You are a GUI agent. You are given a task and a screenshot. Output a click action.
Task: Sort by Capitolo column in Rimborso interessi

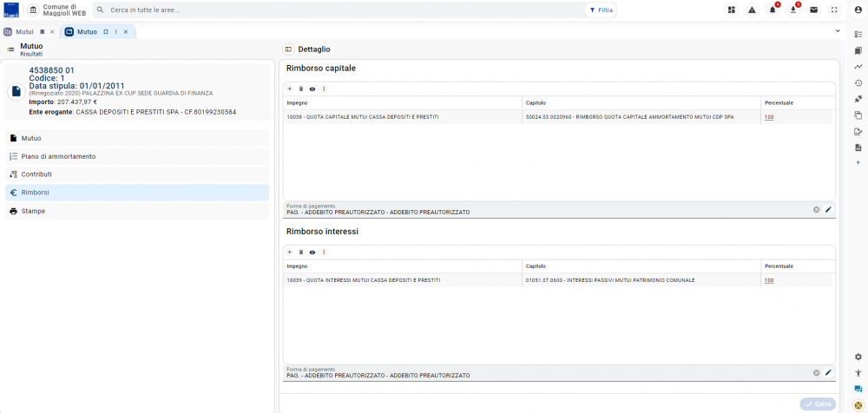click(641, 266)
